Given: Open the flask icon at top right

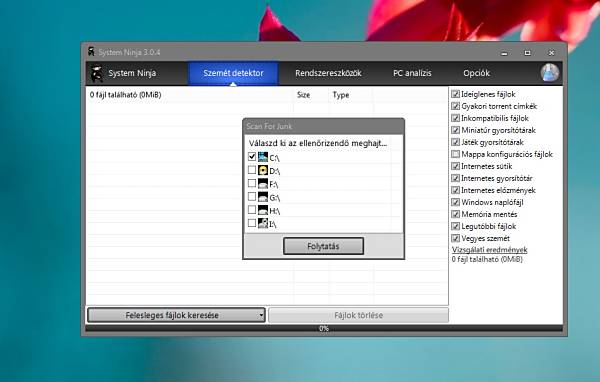Looking at the screenshot, I should [549, 73].
